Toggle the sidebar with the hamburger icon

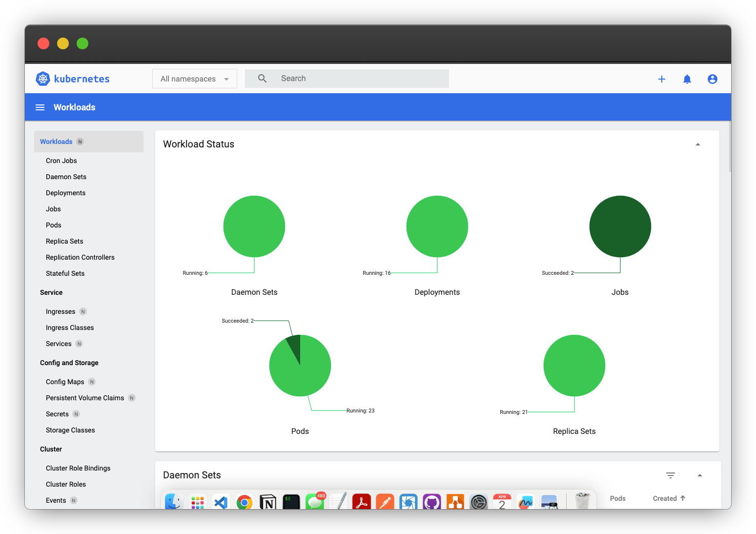point(40,107)
